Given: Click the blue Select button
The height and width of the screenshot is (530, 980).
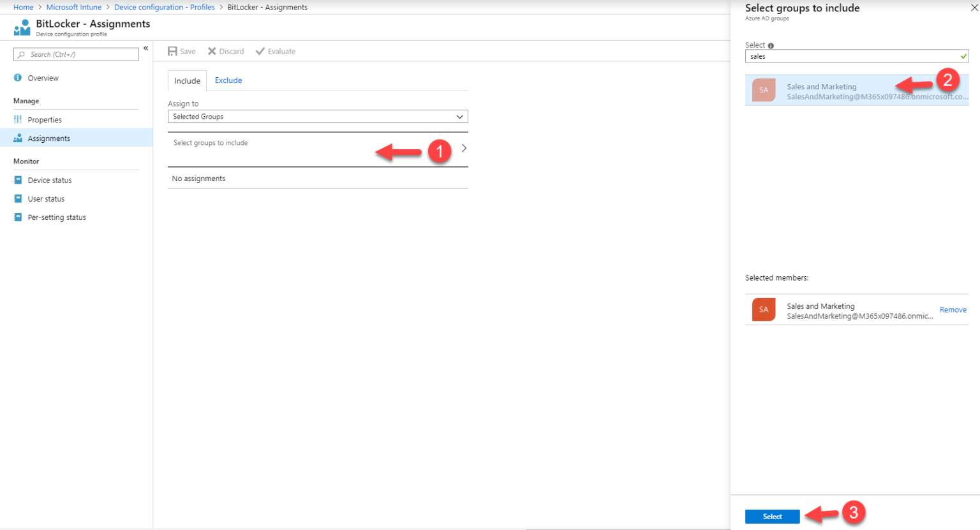Looking at the screenshot, I should tap(772, 516).
